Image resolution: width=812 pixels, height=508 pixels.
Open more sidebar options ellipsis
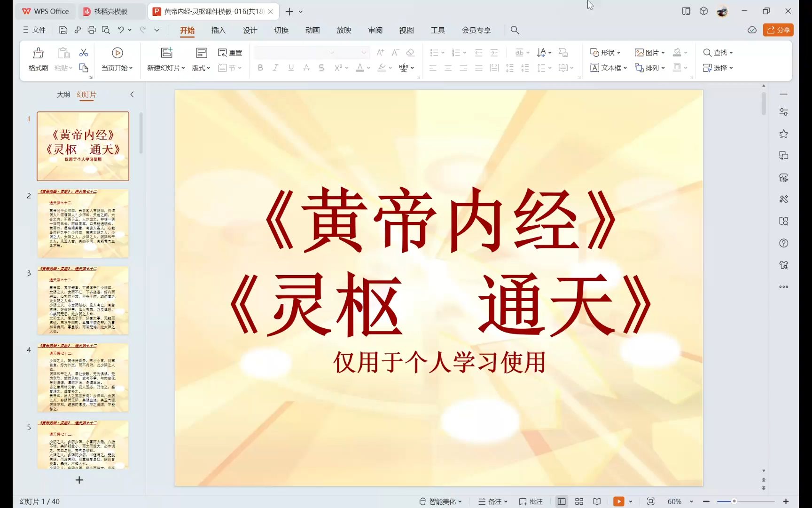click(783, 286)
